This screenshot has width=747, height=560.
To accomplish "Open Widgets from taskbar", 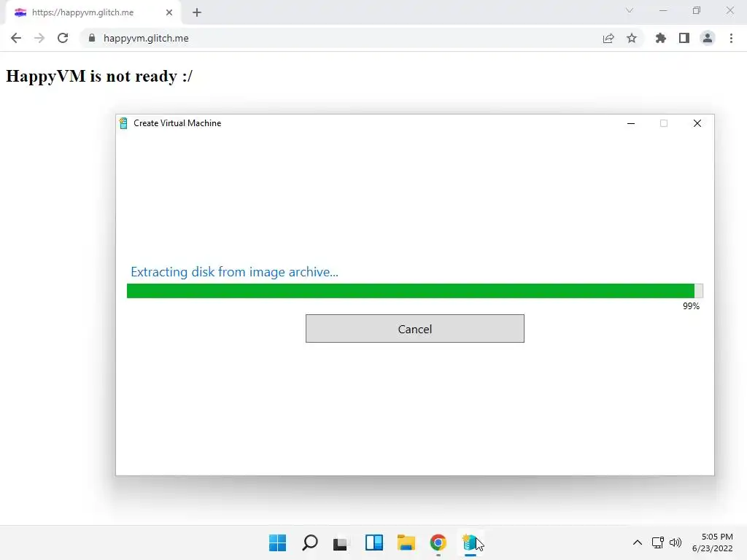I will click(374, 542).
